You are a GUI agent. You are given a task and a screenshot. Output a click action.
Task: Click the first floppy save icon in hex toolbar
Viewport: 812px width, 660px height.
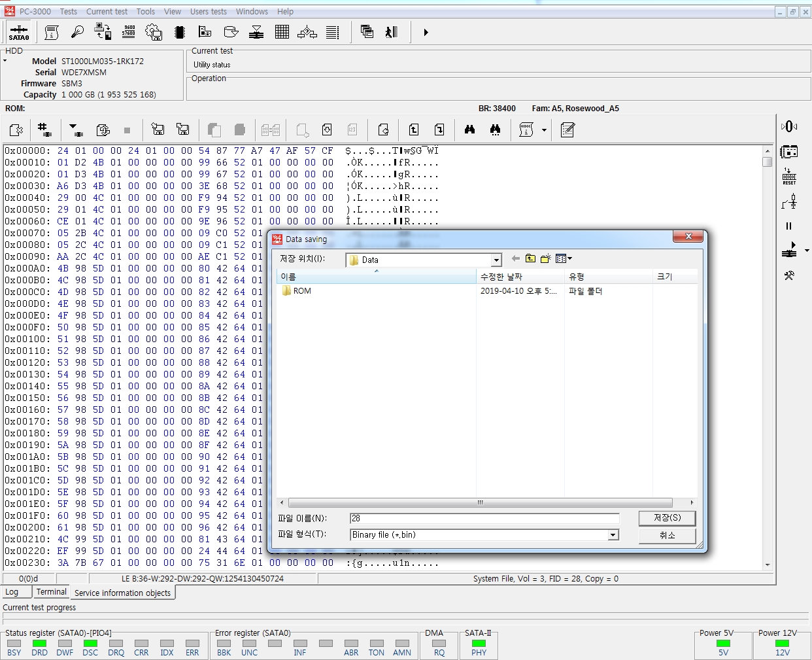[x=158, y=130]
